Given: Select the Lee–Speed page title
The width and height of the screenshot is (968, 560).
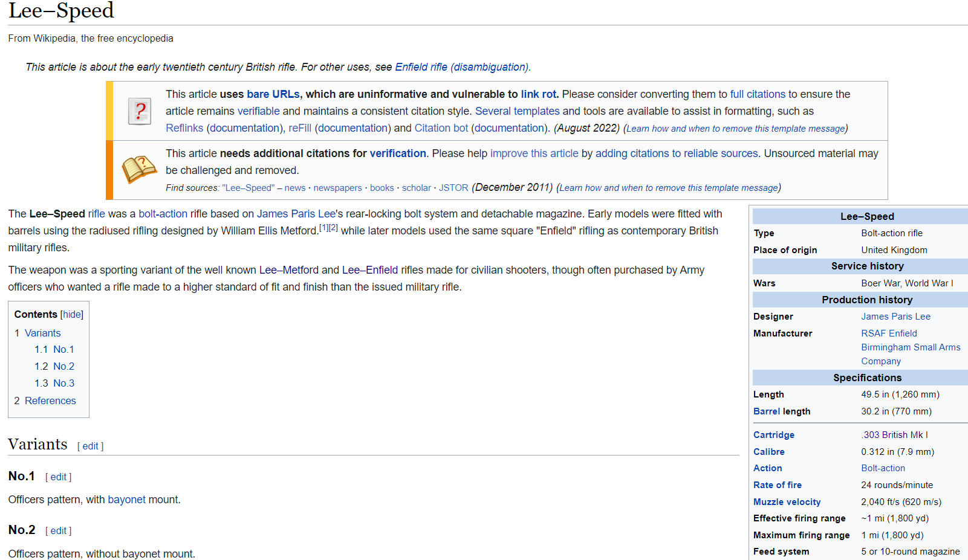Looking at the screenshot, I should click(61, 10).
